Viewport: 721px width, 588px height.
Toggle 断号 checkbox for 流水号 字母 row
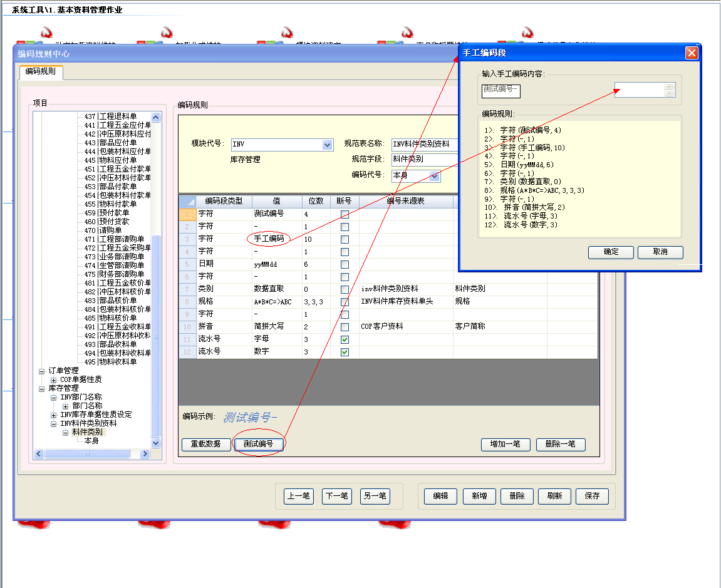click(x=345, y=339)
